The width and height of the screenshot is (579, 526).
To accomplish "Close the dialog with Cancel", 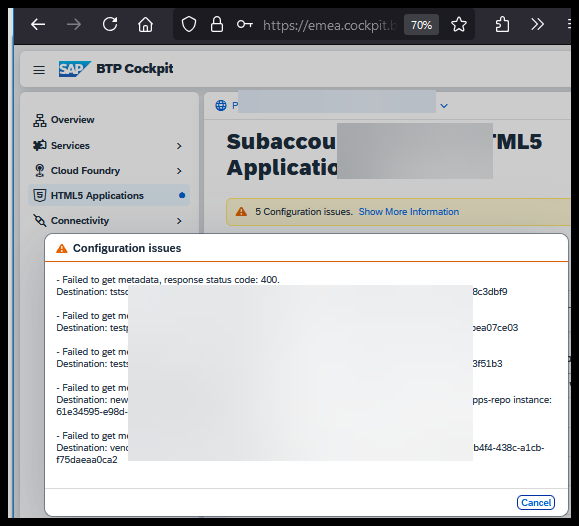I will (536, 503).
